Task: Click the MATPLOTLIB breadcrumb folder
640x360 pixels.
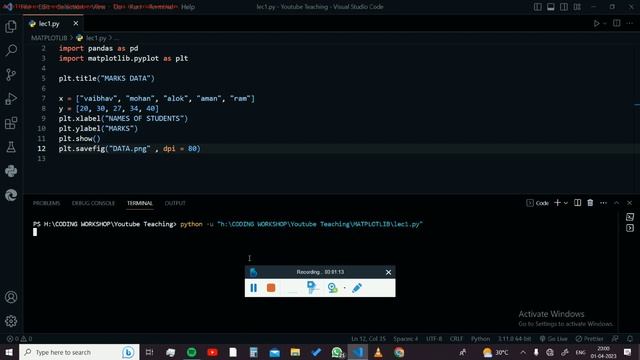Action: pos(49,38)
